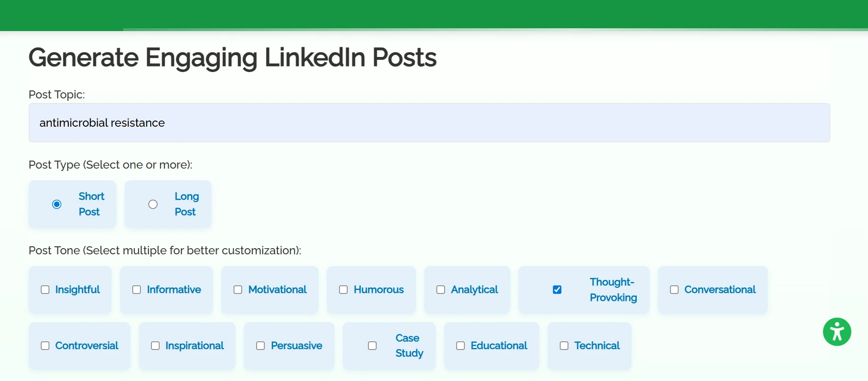Enable the Humorous tone checkbox
This screenshot has height=381, width=868.
(343, 290)
